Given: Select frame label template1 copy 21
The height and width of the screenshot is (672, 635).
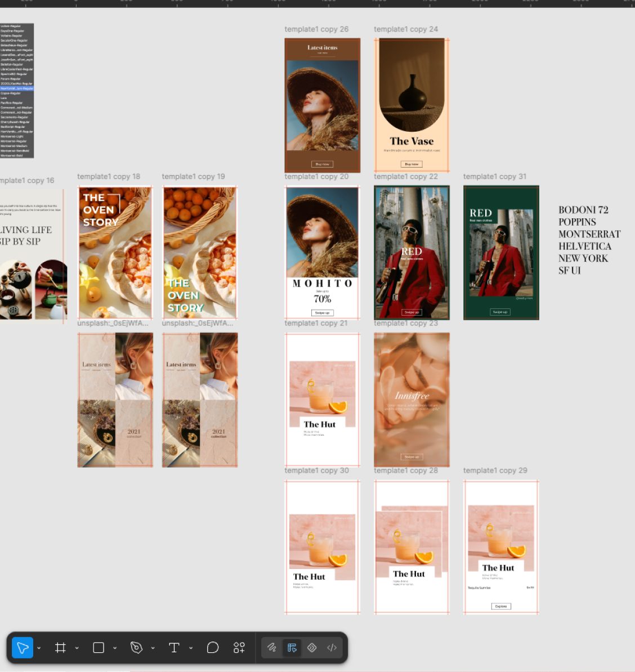Looking at the screenshot, I should point(316,323).
